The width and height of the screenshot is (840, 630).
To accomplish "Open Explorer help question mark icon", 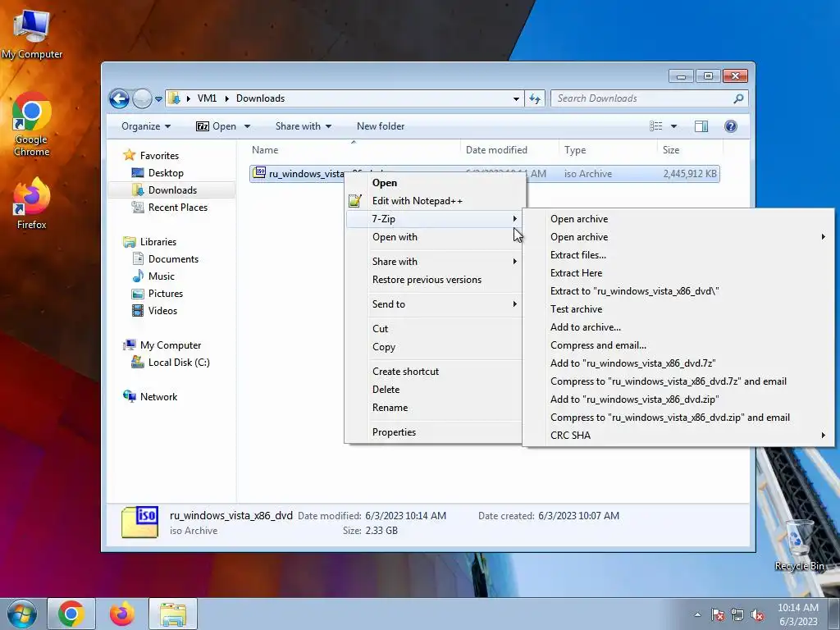I will point(730,126).
